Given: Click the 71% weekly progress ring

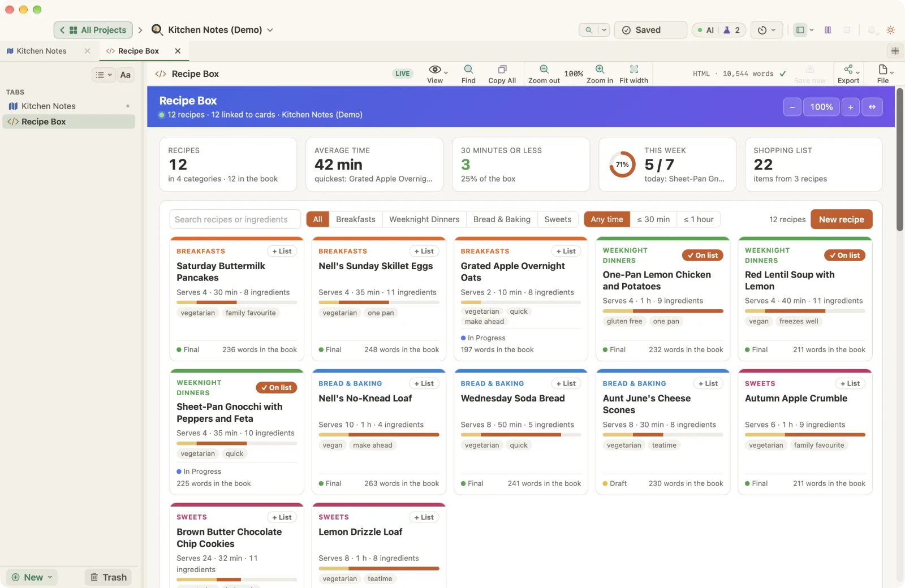Looking at the screenshot, I should click(622, 165).
